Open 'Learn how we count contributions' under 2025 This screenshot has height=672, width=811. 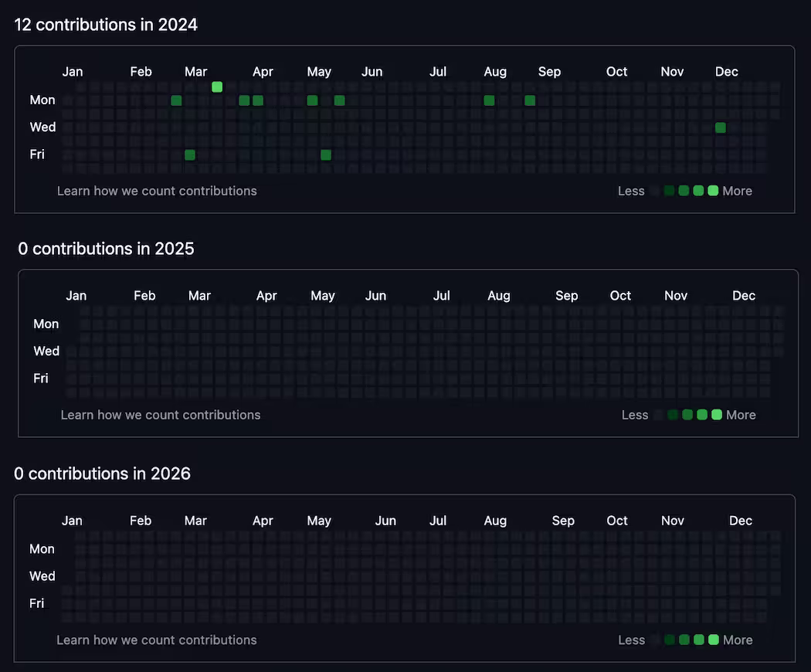[x=161, y=415]
